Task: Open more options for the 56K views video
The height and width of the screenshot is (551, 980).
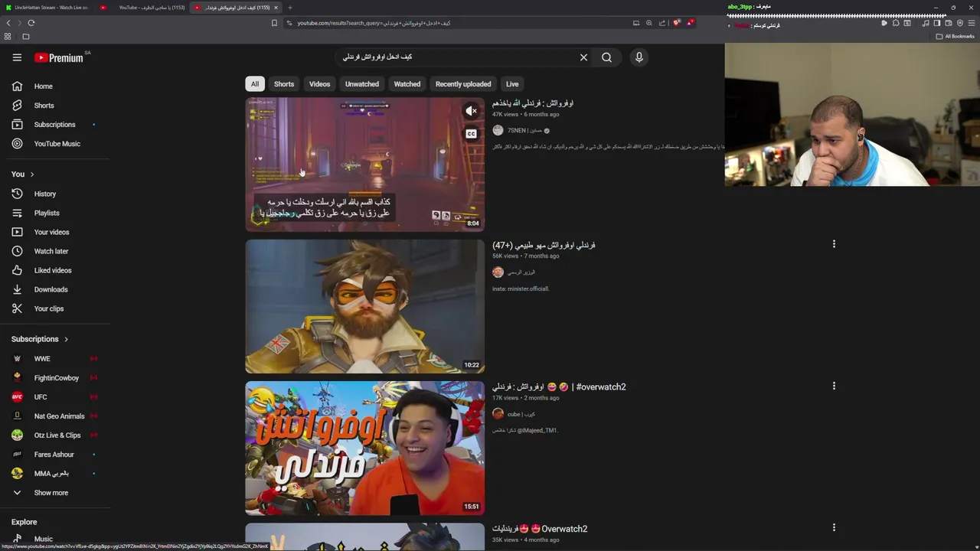Action: click(x=834, y=244)
